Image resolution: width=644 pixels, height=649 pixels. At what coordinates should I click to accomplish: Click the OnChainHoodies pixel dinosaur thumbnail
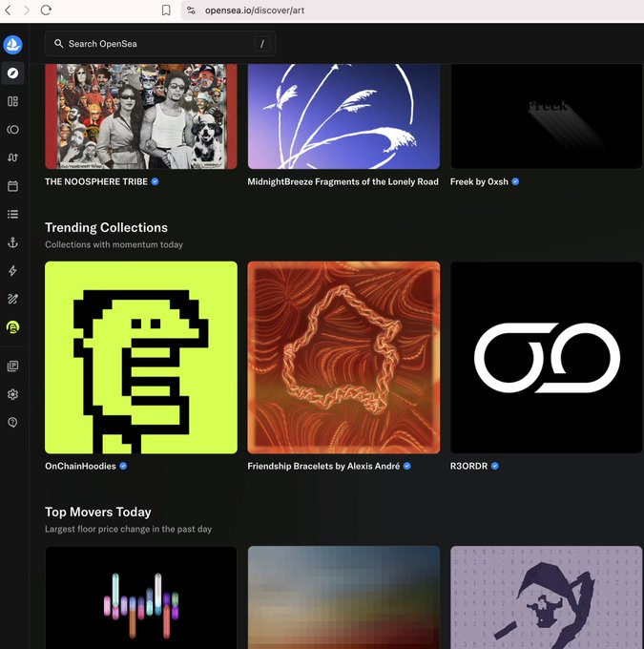(141, 358)
